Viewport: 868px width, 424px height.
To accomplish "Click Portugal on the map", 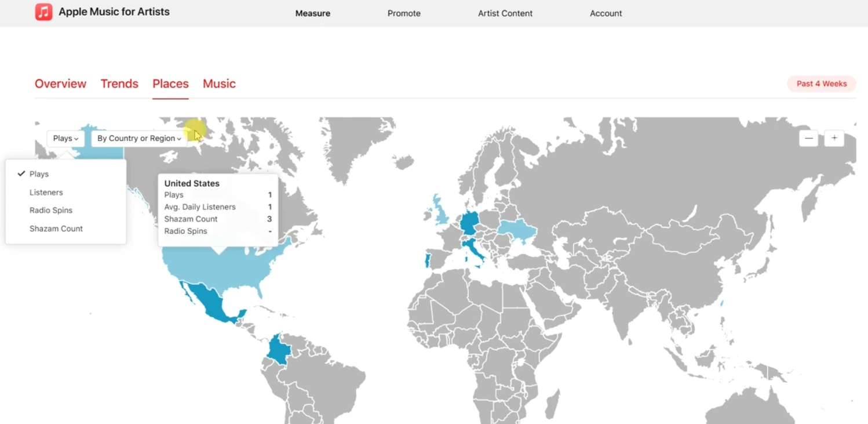I will [428, 260].
